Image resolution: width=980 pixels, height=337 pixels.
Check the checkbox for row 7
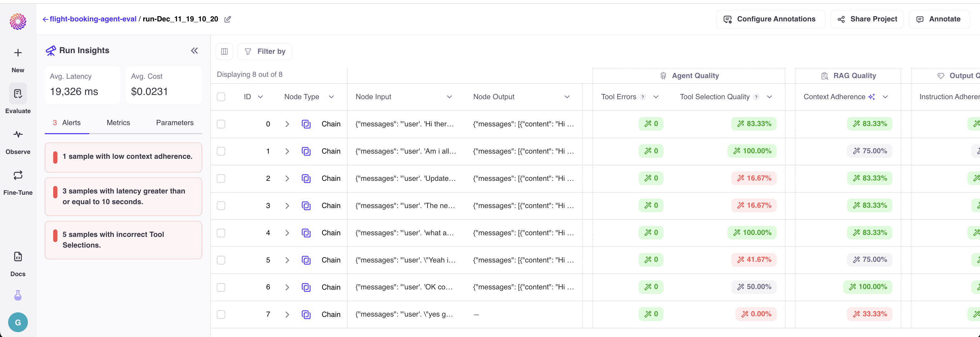(221, 315)
